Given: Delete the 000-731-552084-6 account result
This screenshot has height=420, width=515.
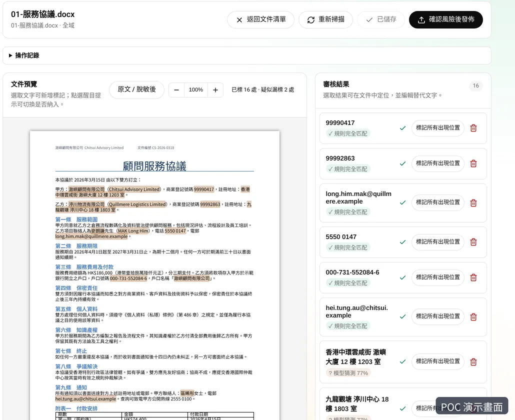Looking at the screenshot, I should [473, 277].
